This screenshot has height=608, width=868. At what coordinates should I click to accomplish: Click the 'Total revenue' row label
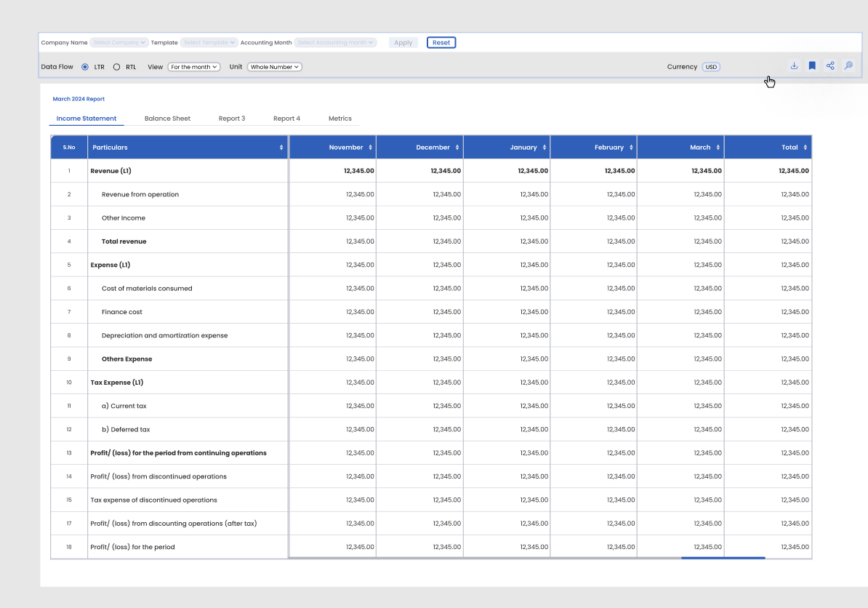124,241
